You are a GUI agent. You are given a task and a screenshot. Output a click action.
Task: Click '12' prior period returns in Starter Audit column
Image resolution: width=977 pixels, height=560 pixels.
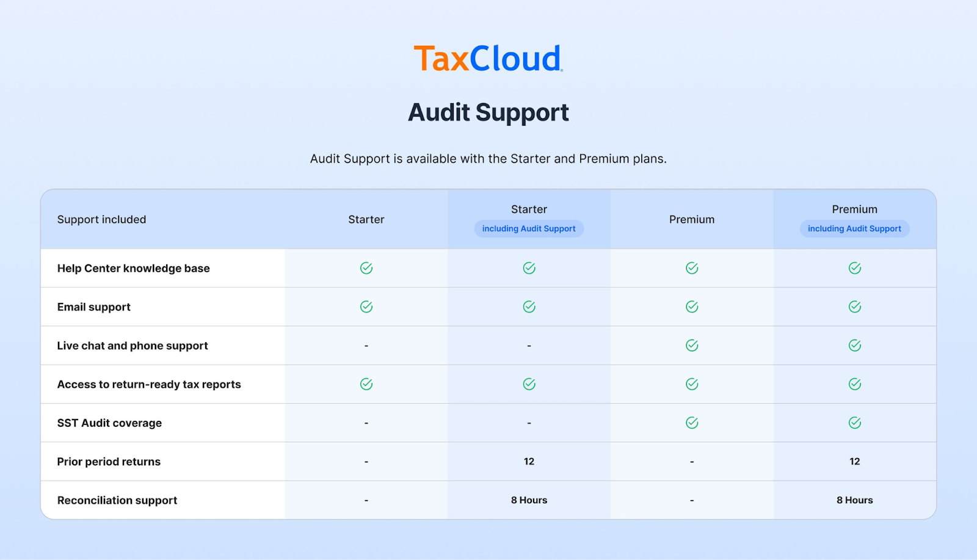coord(529,462)
